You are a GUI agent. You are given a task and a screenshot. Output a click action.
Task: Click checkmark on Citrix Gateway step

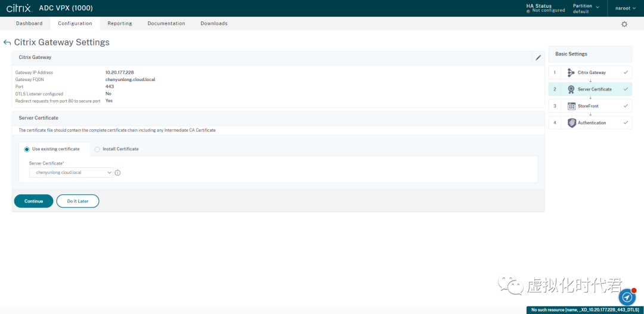(x=626, y=72)
